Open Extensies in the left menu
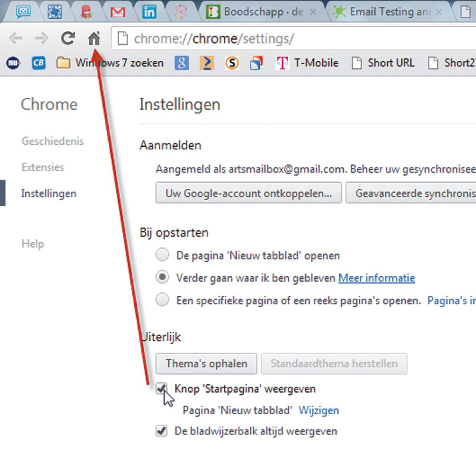Image resolution: width=476 pixels, height=459 pixels. coord(42,167)
